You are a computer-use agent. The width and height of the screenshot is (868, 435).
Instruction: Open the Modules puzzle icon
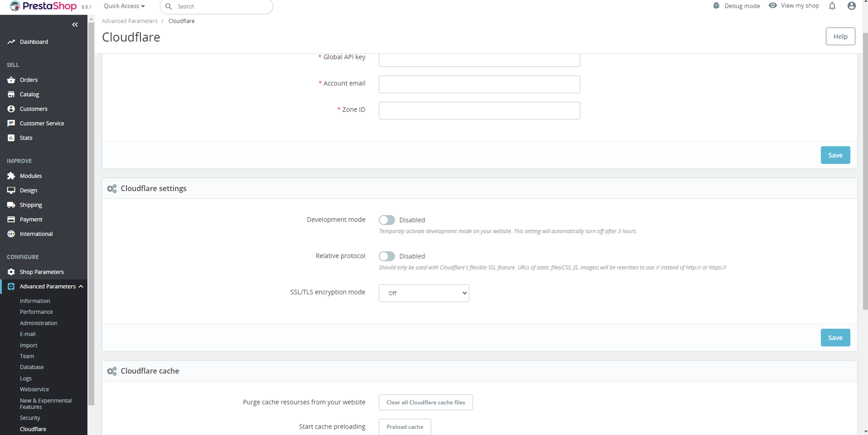11,176
